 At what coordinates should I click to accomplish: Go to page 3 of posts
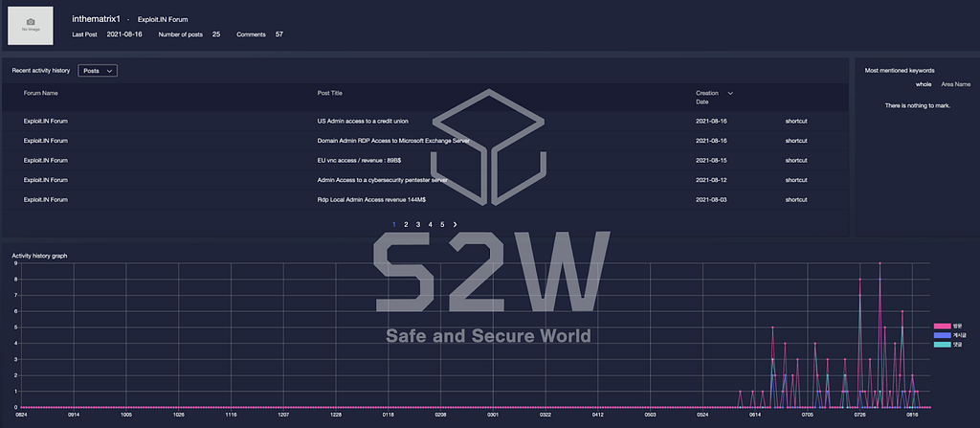tap(418, 224)
